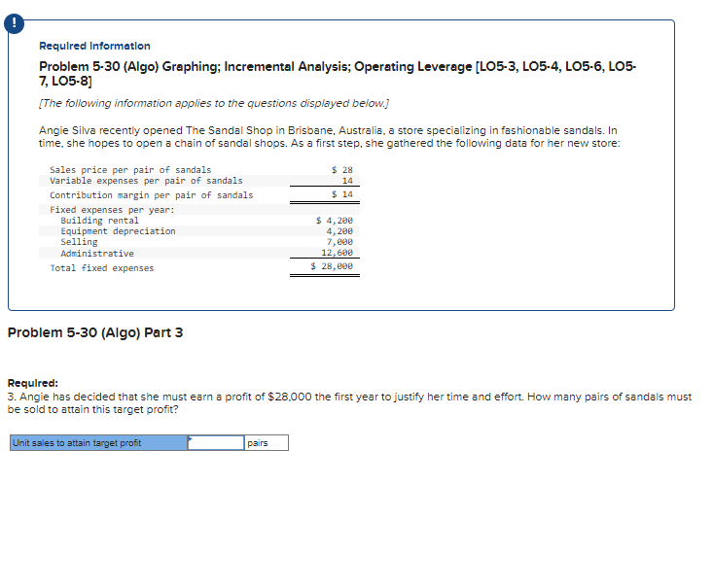Click the '7,000' selling expense value
Viewport: 713px width, 588px height.
coord(339,242)
